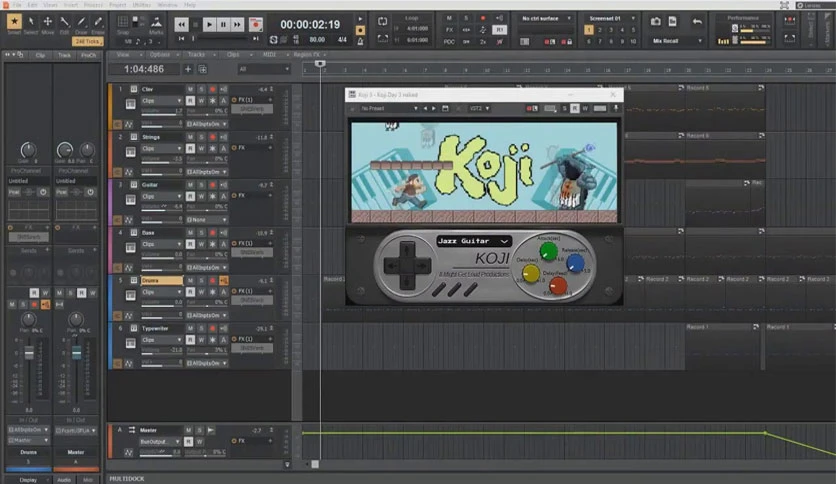836x484 pixels.
Task: Click the Fast Forward transport button
Action: coord(237,25)
